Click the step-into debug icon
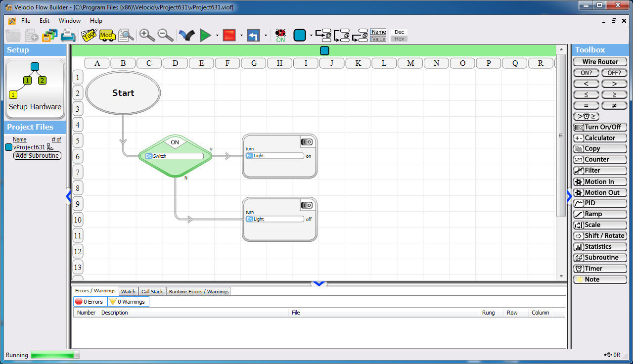The image size is (633, 364). 323,35
